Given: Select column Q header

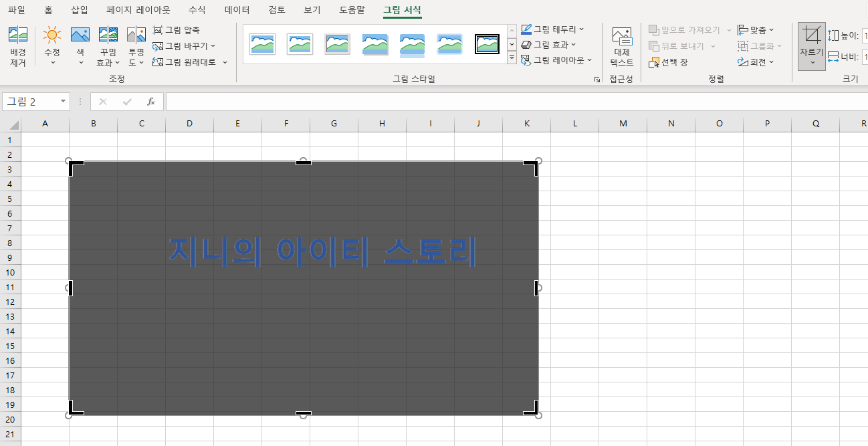Looking at the screenshot, I should point(816,124).
